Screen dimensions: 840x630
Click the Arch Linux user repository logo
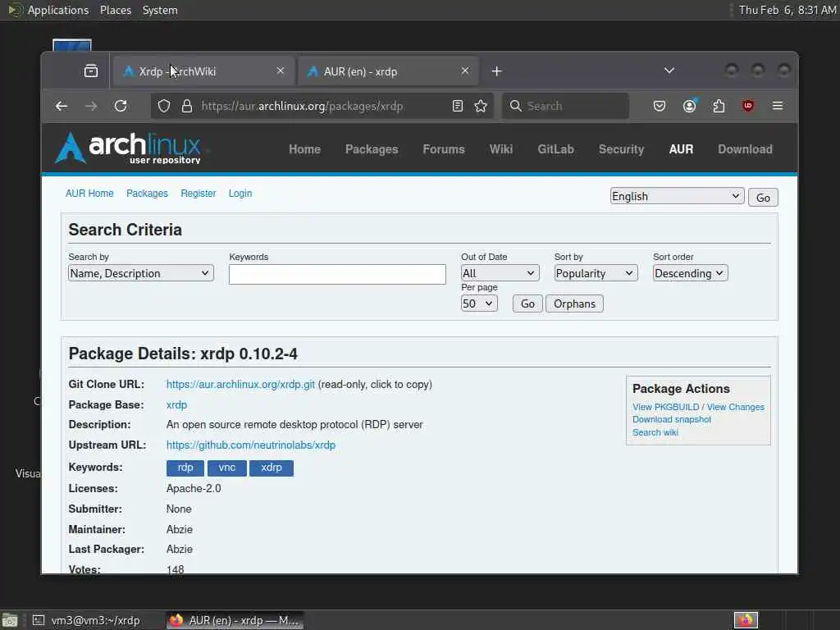129,148
